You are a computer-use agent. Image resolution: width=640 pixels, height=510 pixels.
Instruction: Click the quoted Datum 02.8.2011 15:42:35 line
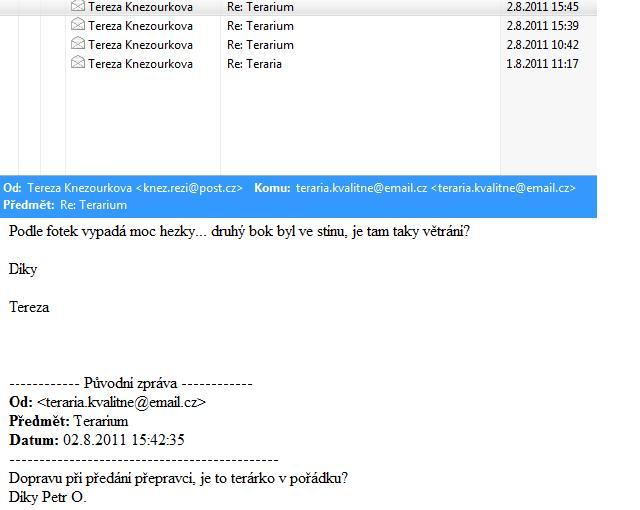pos(97,440)
